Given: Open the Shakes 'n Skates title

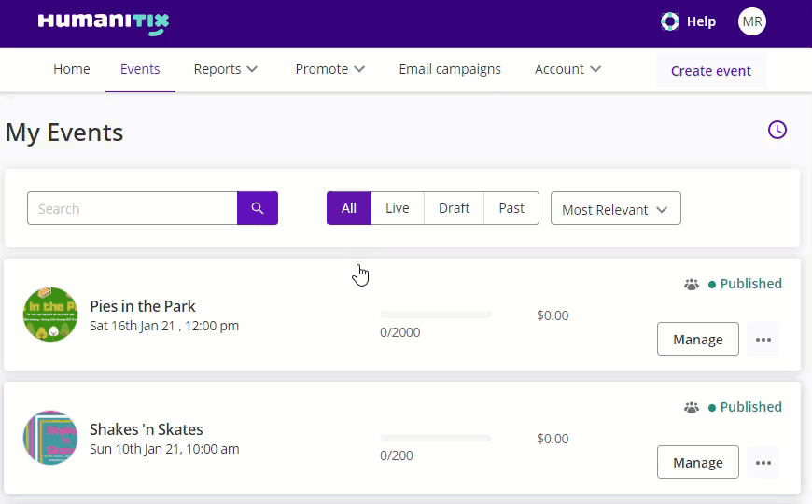Looking at the screenshot, I should (146, 429).
